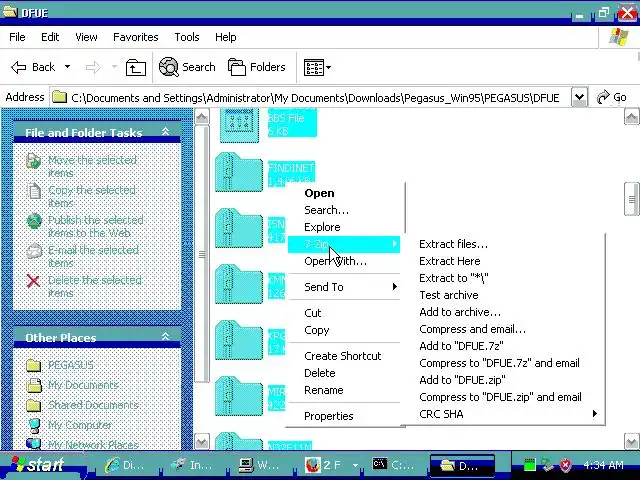Click Publish the selected items to Web
Viewport: 640px width, 480px height.
point(96,226)
